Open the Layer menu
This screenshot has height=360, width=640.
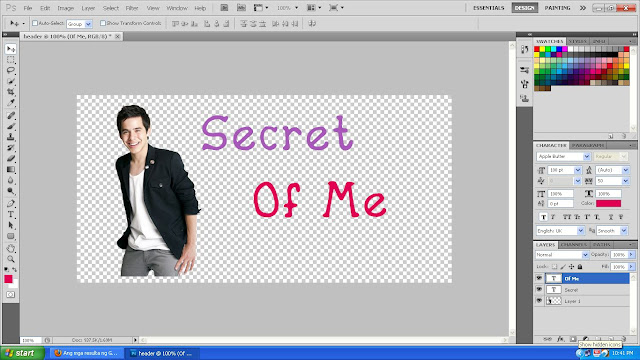click(88, 8)
